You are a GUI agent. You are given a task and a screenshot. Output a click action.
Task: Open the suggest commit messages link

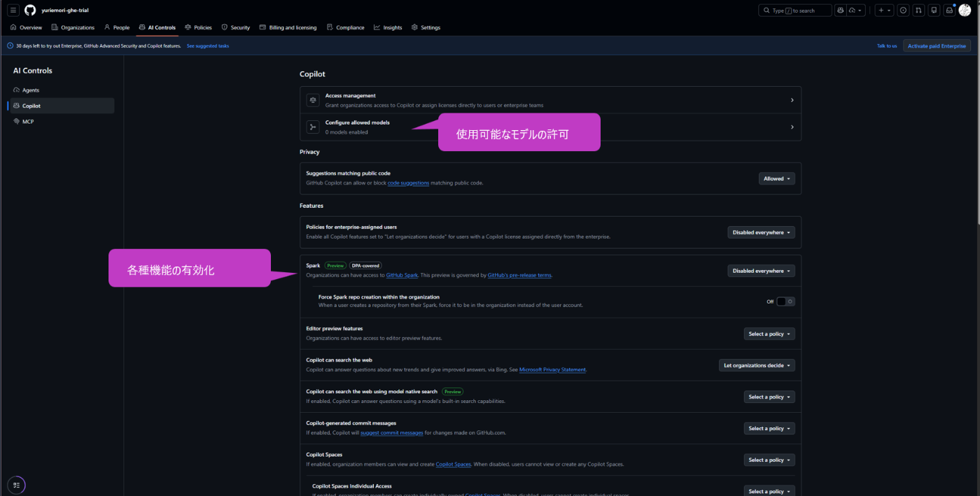(391, 432)
